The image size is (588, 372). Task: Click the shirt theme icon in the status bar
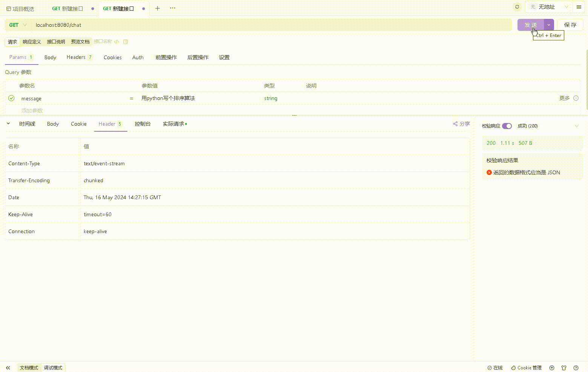pyautogui.click(x=564, y=367)
